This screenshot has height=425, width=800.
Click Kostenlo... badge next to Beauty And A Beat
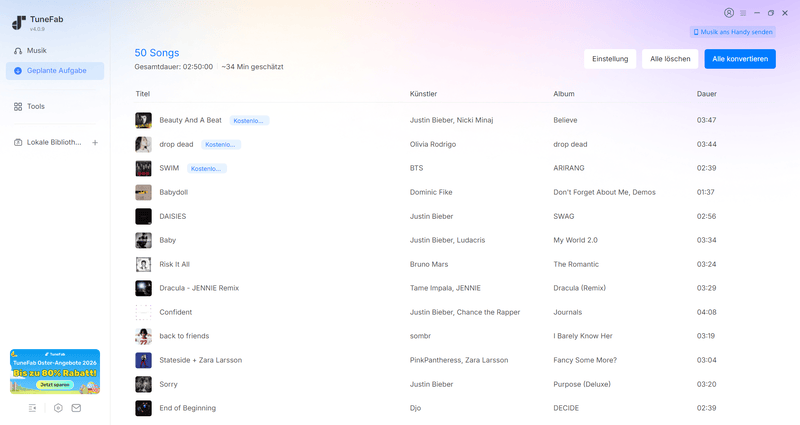(x=249, y=121)
